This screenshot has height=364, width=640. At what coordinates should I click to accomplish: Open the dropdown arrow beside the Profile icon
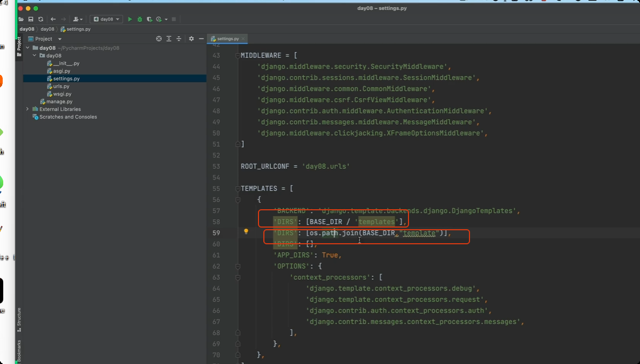(x=166, y=19)
